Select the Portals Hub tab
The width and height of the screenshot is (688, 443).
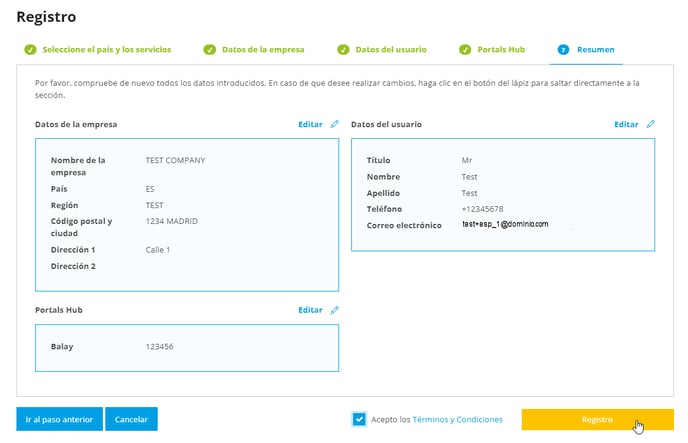pos(502,49)
